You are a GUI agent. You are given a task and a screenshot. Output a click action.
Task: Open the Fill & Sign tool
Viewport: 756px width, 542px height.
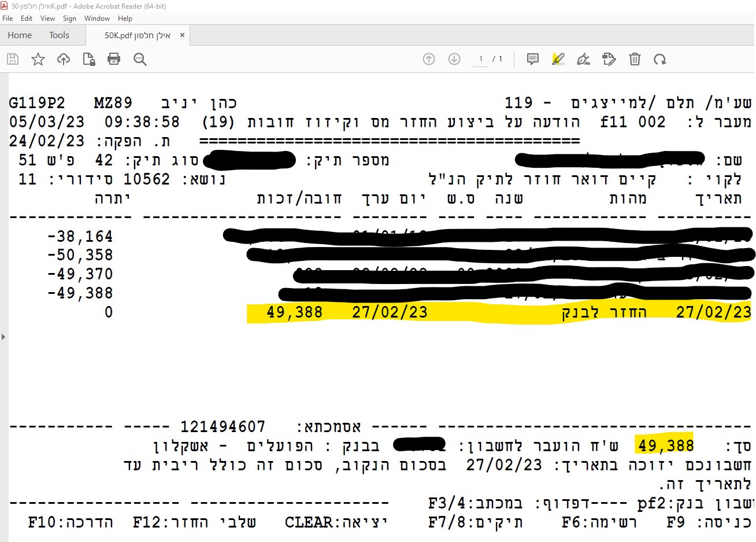pyautogui.click(x=584, y=59)
